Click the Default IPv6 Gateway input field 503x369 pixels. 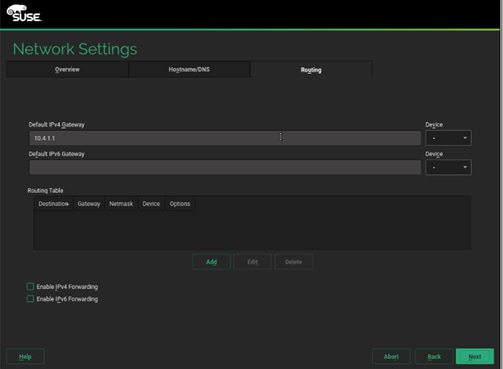(225, 167)
